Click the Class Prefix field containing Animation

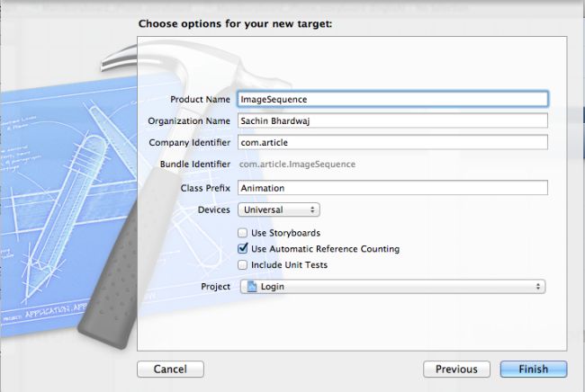click(x=392, y=188)
